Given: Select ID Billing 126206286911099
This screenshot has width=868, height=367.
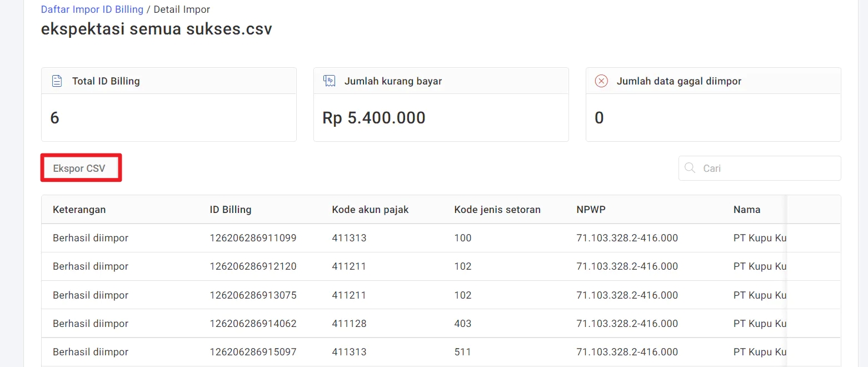Looking at the screenshot, I should pos(253,238).
